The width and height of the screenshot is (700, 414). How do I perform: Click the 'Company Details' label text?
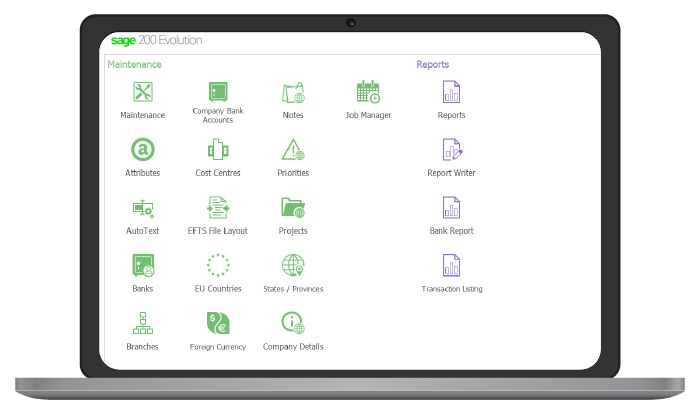point(293,347)
